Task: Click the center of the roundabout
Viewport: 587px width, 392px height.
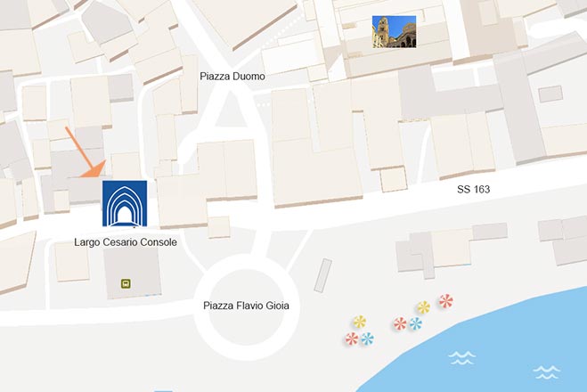Action: point(246,307)
